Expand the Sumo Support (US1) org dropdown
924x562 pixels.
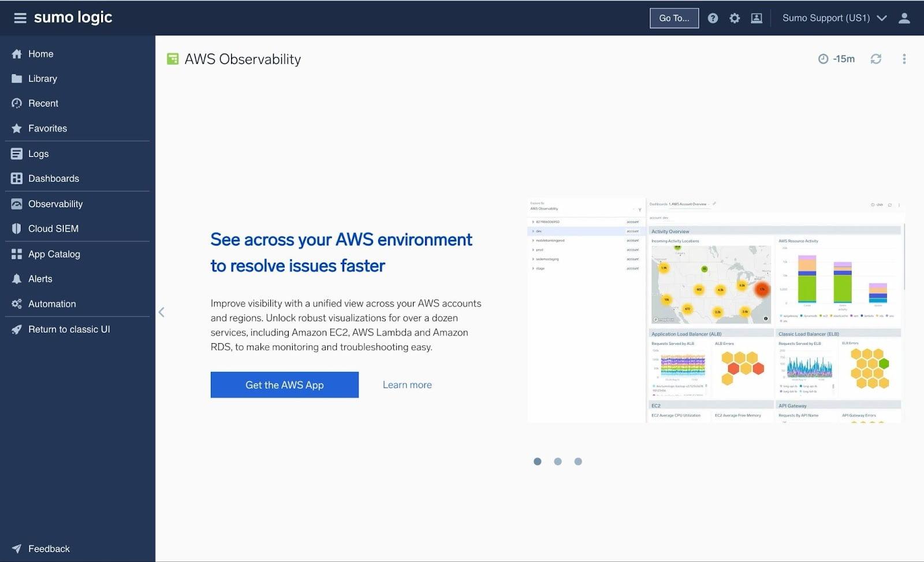click(834, 18)
